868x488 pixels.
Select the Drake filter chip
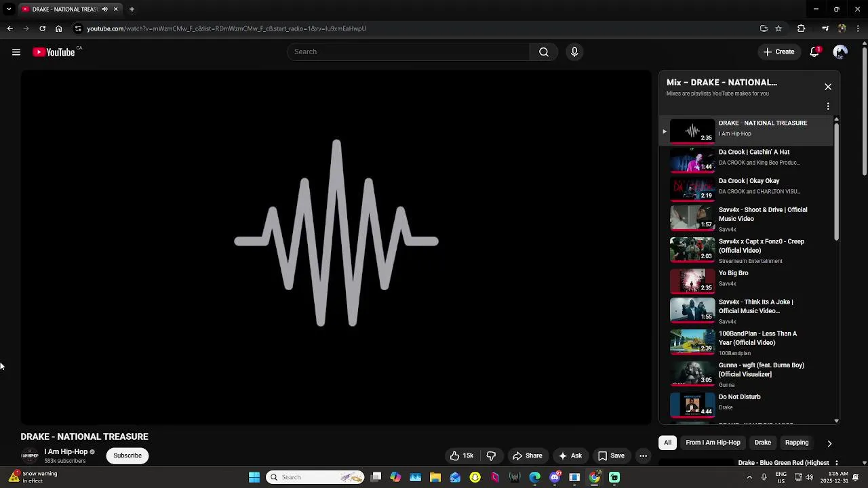click(763, 443)
